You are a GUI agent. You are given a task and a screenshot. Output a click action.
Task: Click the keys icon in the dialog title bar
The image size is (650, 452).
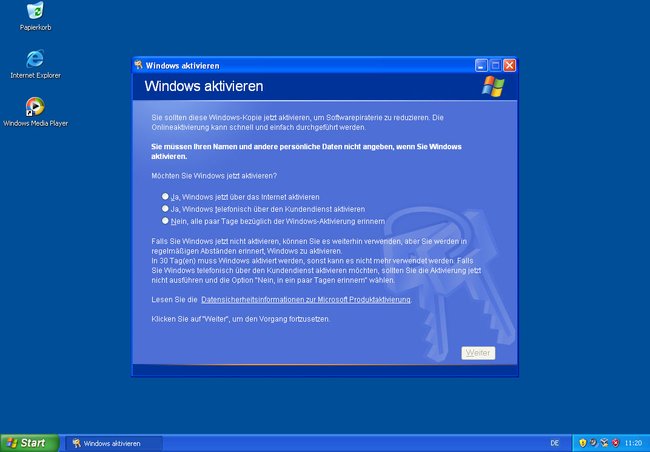point(138,66)
